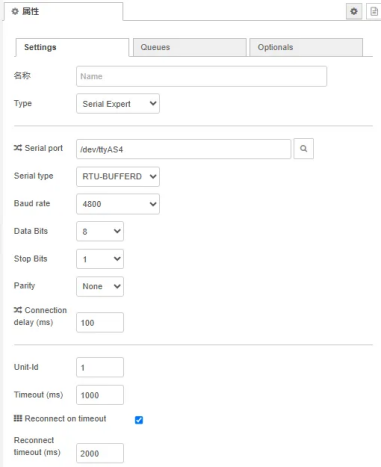381x467 pixels.
Task: Open the Serial type dropdown RTU-BUFFERD
Action: tap(118, 176)
